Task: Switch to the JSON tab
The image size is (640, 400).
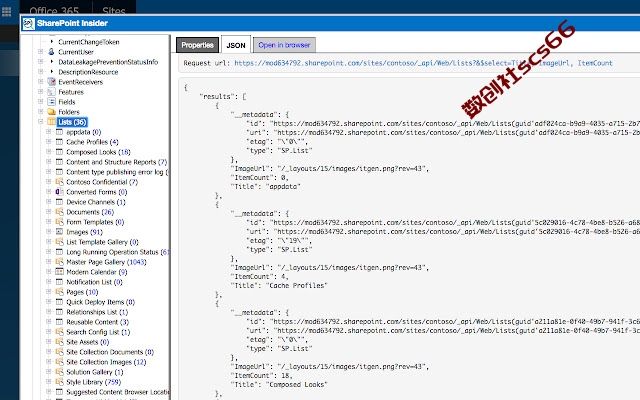Action: click(236, 45)
